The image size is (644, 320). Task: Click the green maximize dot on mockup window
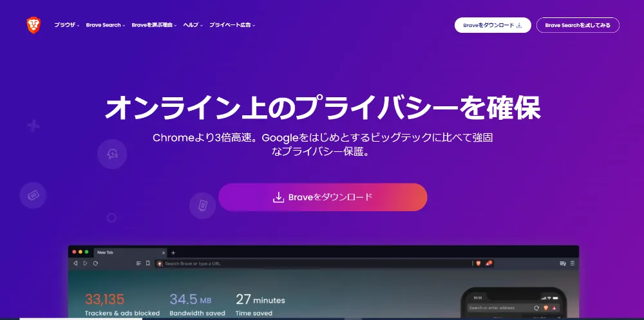[87, 252]
